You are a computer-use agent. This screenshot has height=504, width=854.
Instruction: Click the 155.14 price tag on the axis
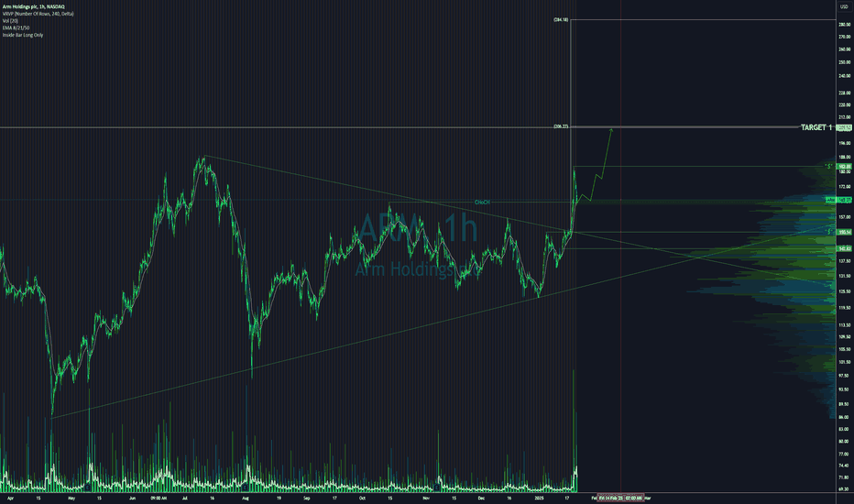point(844,232)
